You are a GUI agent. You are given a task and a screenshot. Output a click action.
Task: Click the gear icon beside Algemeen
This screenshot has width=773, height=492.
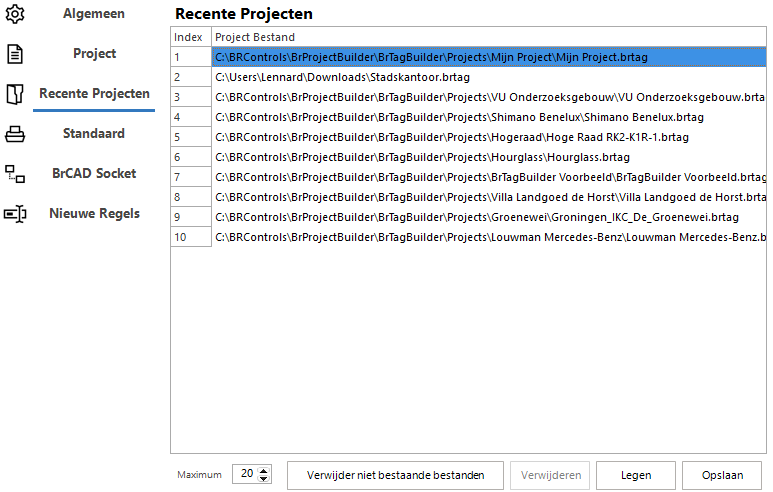pyautogui.click(x=15, y=14)
